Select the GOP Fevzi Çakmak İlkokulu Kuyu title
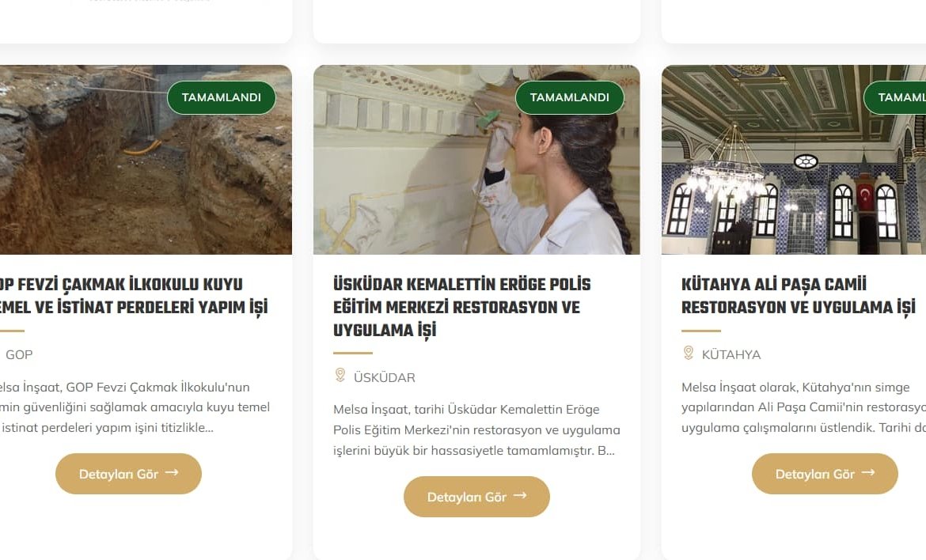926x560 pixels. [x=134, y=297]
